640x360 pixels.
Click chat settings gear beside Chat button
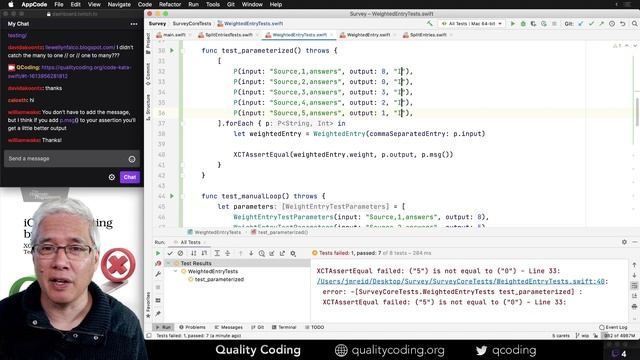click(x=111, y=177)
